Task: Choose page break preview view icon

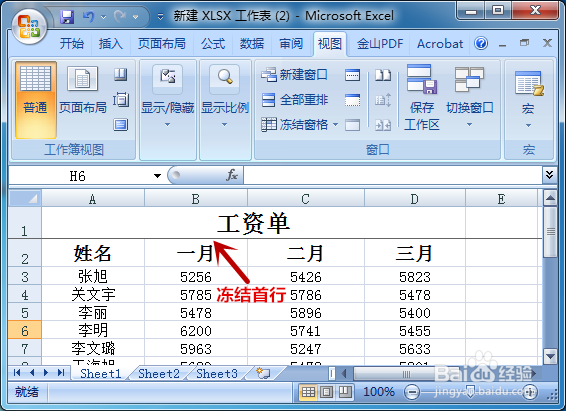Action: [121, 75]
